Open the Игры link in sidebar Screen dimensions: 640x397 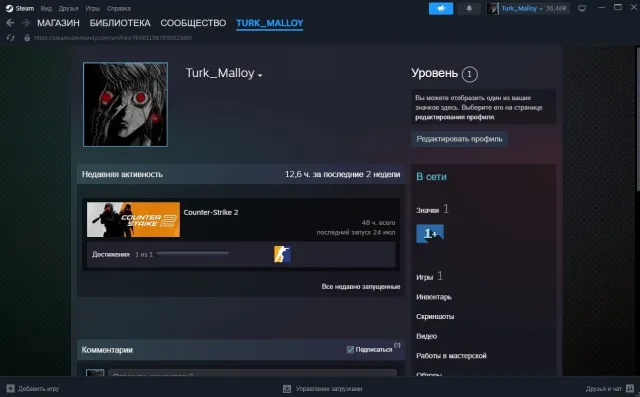pyautogui.click(x=424, y=277)
